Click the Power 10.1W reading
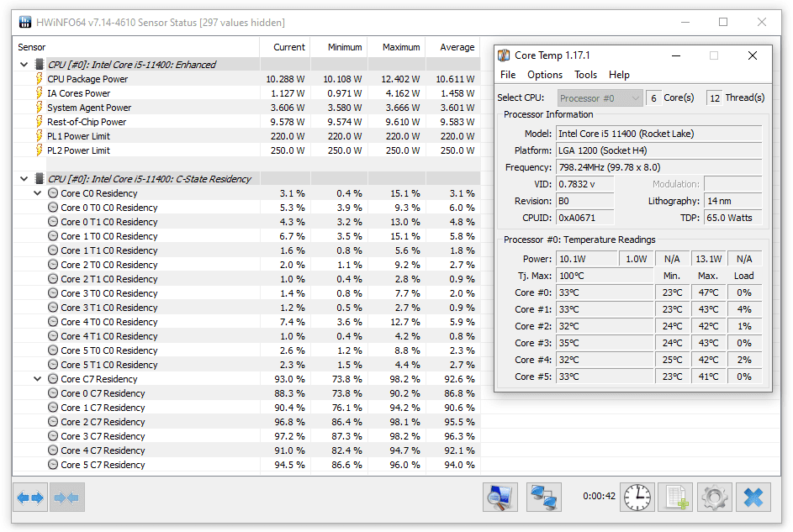This screenshot has width=793, height=532. (x=587, y=259)
